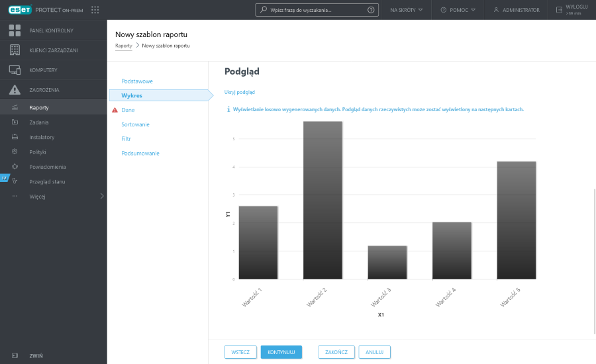This screenshot has height=364, width=596.
Task: Click the ESET logo in header
Action: coord(20,10)
